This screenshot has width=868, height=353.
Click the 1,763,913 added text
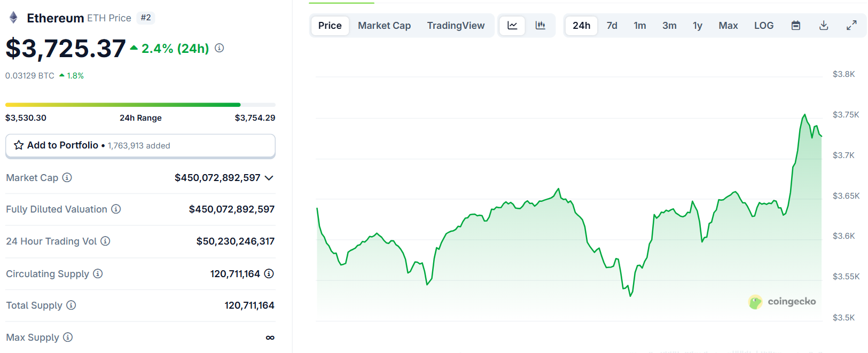click(139, 146)
